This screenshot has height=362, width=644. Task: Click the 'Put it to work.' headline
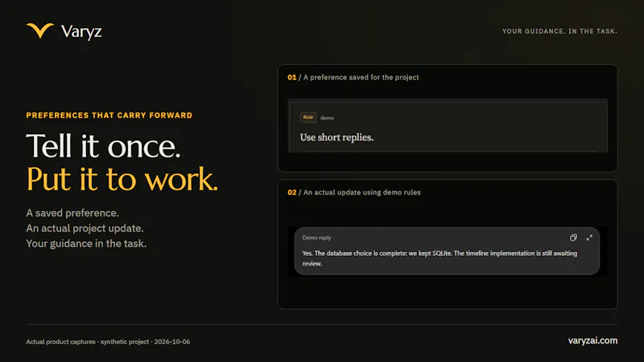[x=122, y=179]
